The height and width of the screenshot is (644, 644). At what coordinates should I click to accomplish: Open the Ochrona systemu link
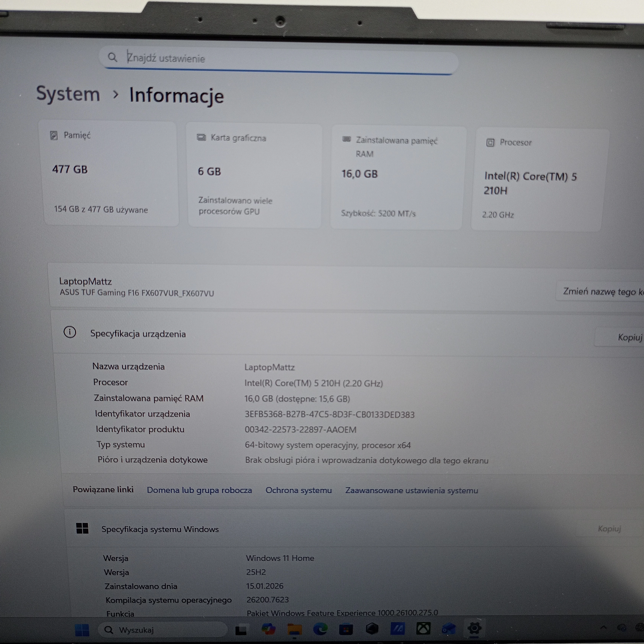pos(298,490)
